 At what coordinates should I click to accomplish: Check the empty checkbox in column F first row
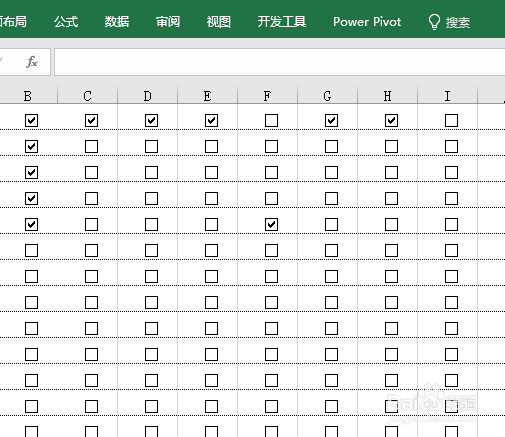tap(271, 120)
